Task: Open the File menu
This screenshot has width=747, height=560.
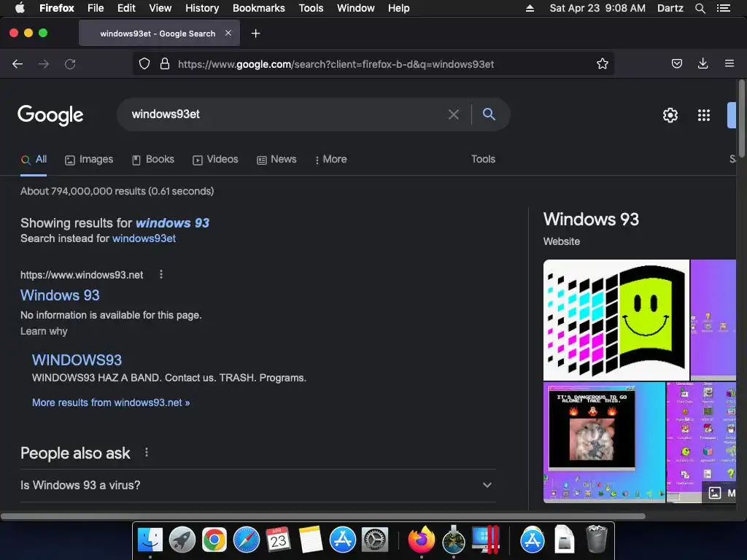Action: 96,8
